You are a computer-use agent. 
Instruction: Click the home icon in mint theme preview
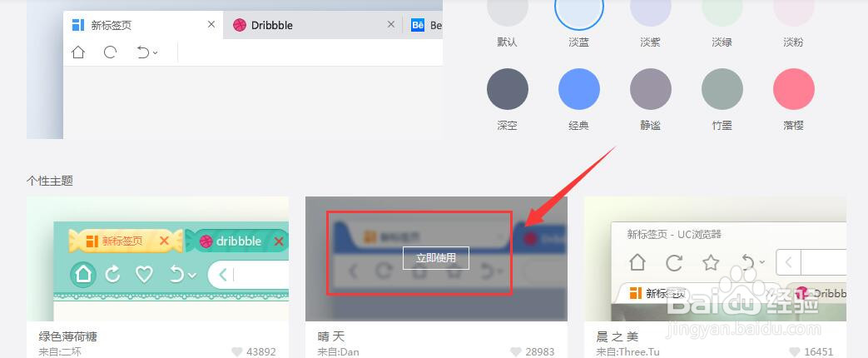(x=83, y=274)
